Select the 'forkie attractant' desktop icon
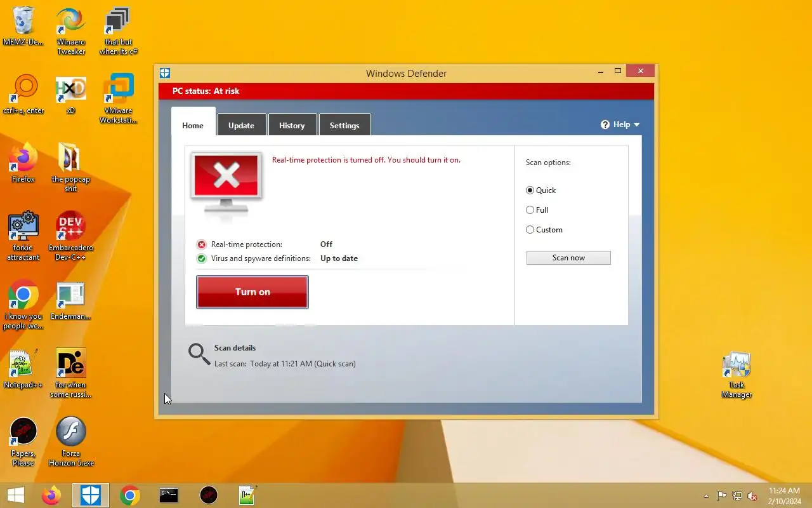The width and height of the screenshot is (812, 508). pos(23,237)
